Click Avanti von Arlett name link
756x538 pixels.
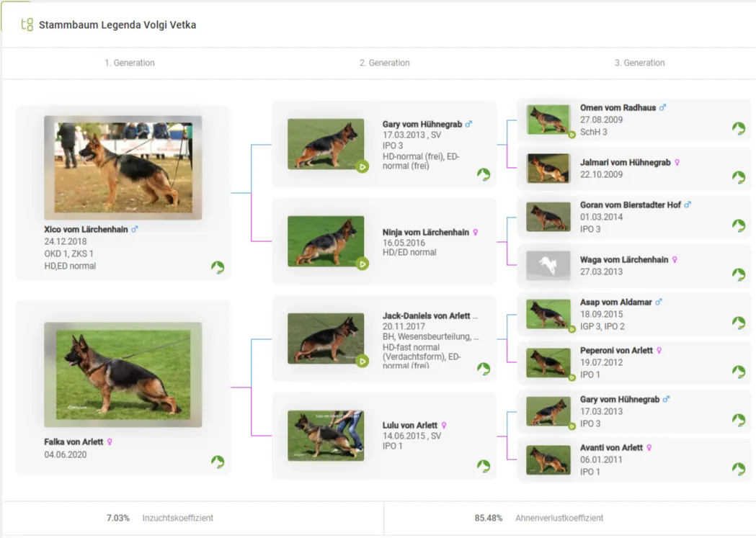tap(611, 448)
